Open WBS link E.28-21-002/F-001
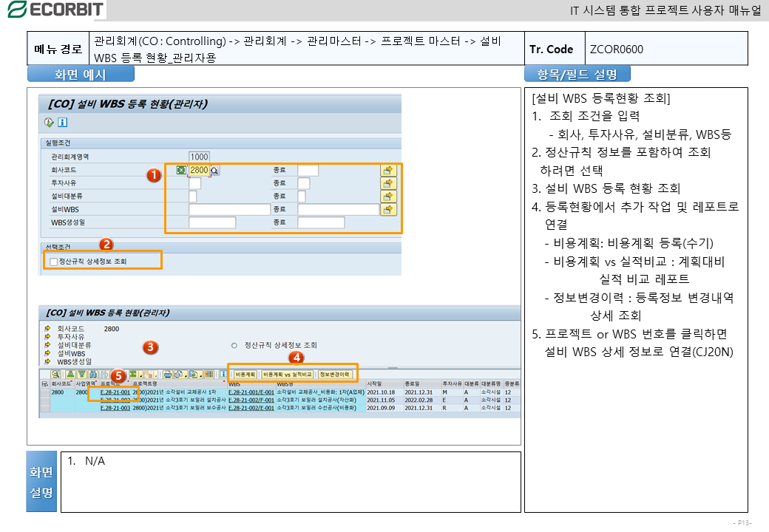The width and height of the screenshot is (769, 532). click(251, 400)
